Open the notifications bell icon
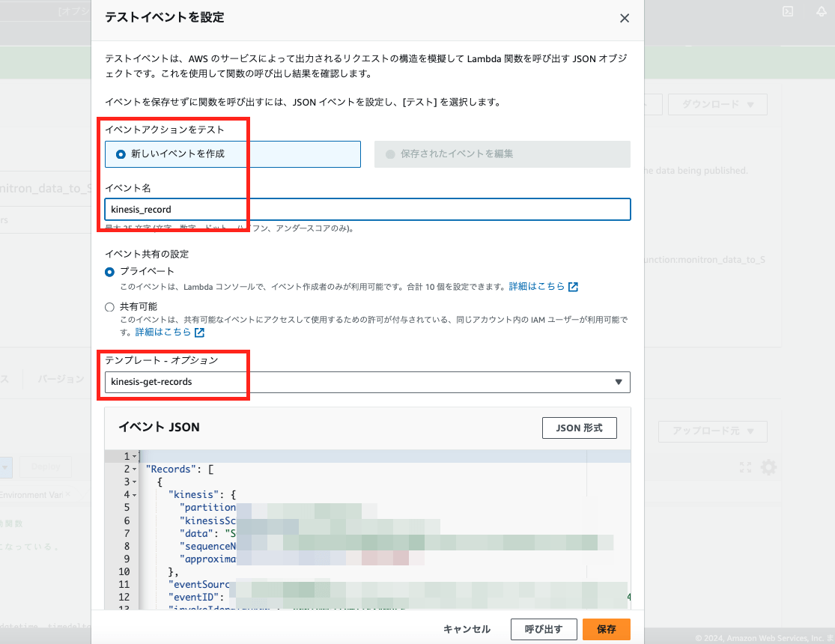The height and width of the screenshot is (644, 835). pos(822,11)
